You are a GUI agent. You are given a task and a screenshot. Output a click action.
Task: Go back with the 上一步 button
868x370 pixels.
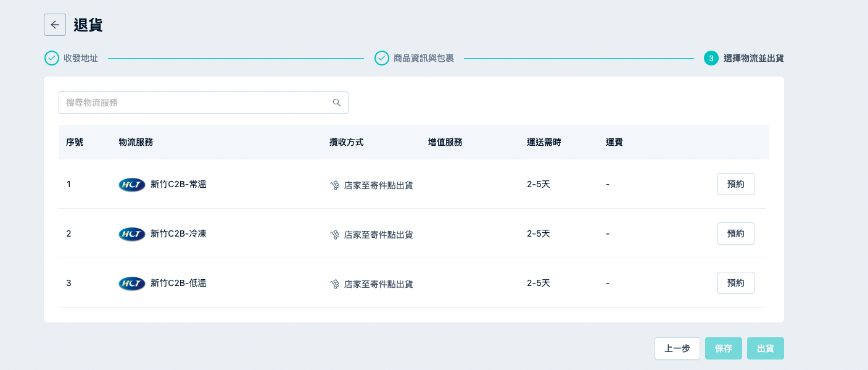pyautogui.click(x=677, y=348)
